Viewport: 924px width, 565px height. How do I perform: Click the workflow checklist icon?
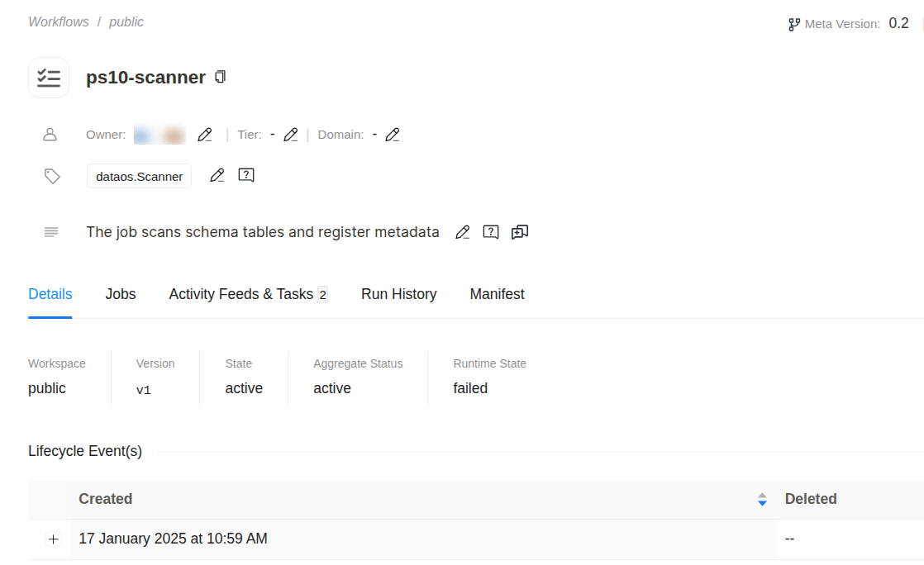click(x=49, y=78)
